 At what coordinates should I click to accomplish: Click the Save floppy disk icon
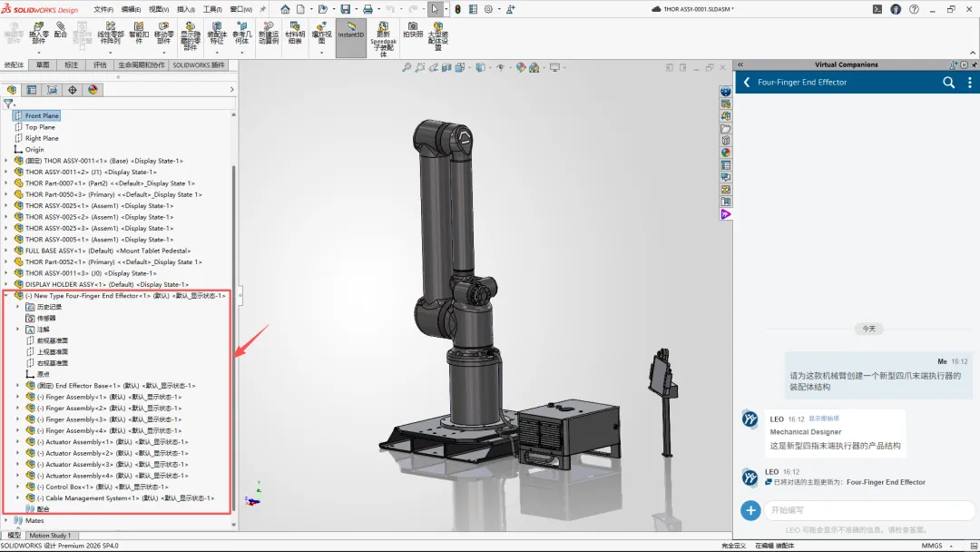click(x=345, y=9)
